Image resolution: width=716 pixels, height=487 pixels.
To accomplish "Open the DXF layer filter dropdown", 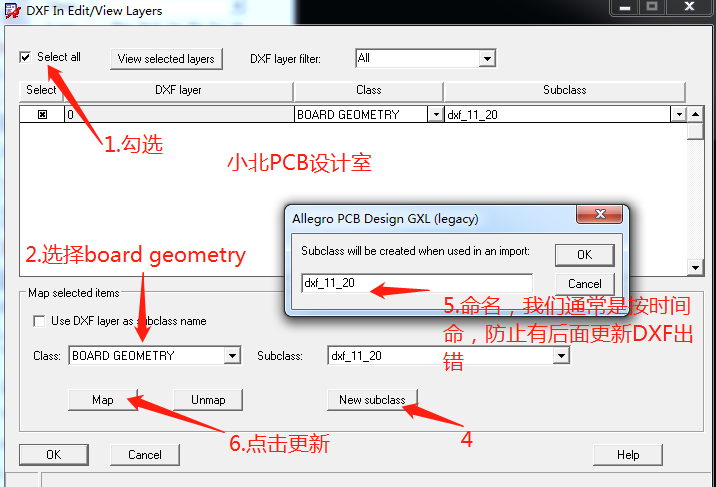I will tap(487, 58).
